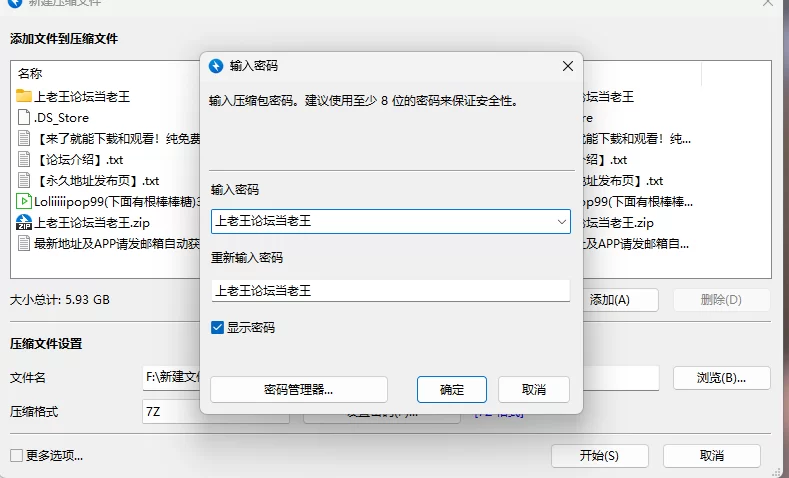789x478 pixels.
Task: Select the .DS_Store file icon
Action: (24, 117)
